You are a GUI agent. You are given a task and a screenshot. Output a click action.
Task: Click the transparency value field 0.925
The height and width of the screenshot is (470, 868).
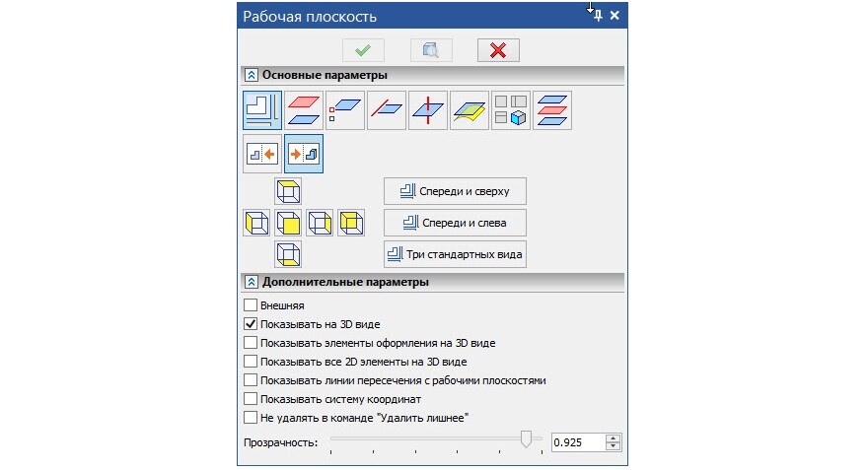coord(578,442)
